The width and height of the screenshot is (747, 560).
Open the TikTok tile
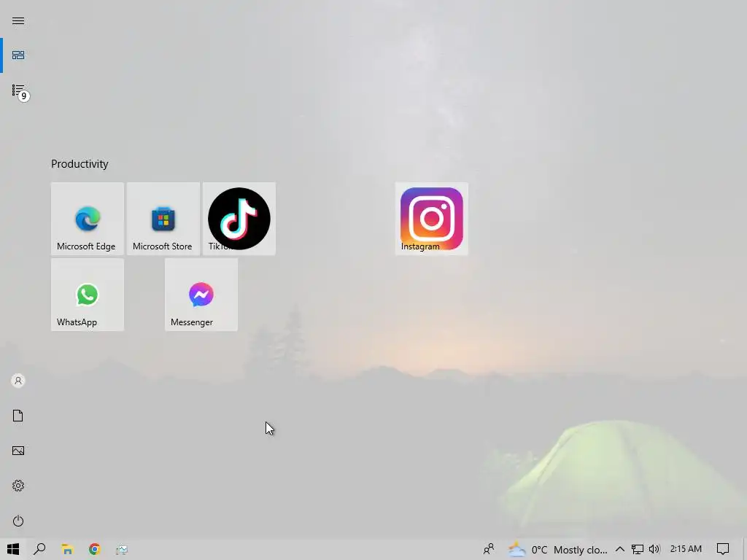[239, 219]
